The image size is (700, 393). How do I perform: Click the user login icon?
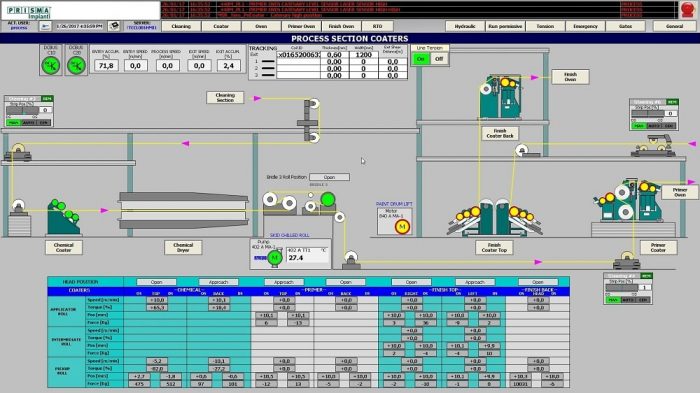tap(45, 26)
